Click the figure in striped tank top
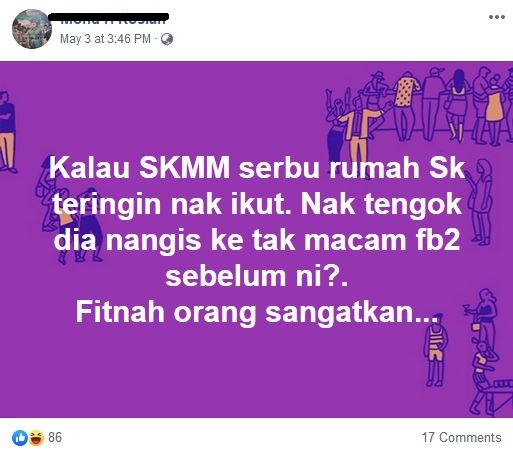The image size is (513, 452). [435, 350]
